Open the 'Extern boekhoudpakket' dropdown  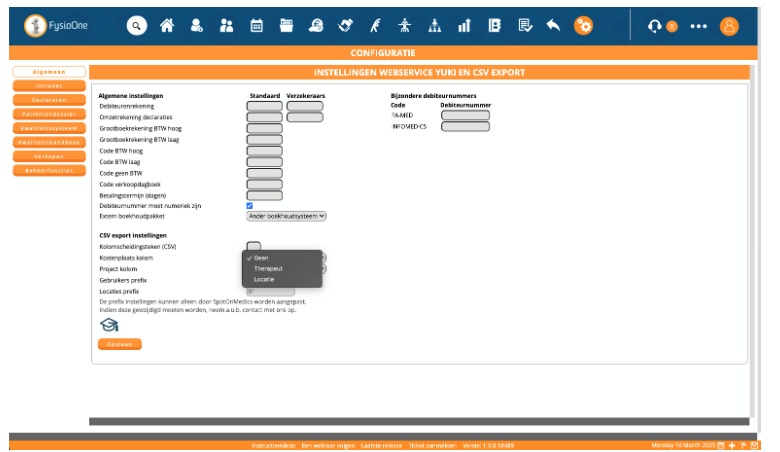pyautogui.click(x=286, y=216)
